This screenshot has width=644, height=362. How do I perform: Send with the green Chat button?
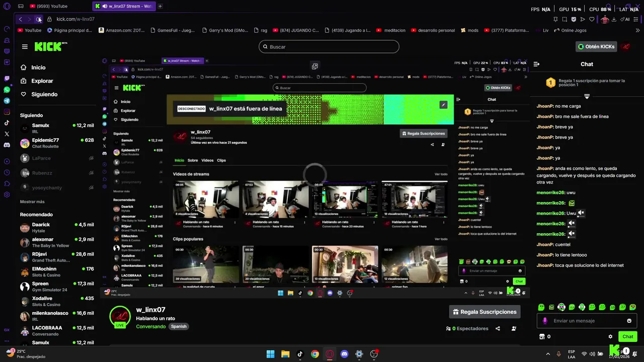point(628,337)
